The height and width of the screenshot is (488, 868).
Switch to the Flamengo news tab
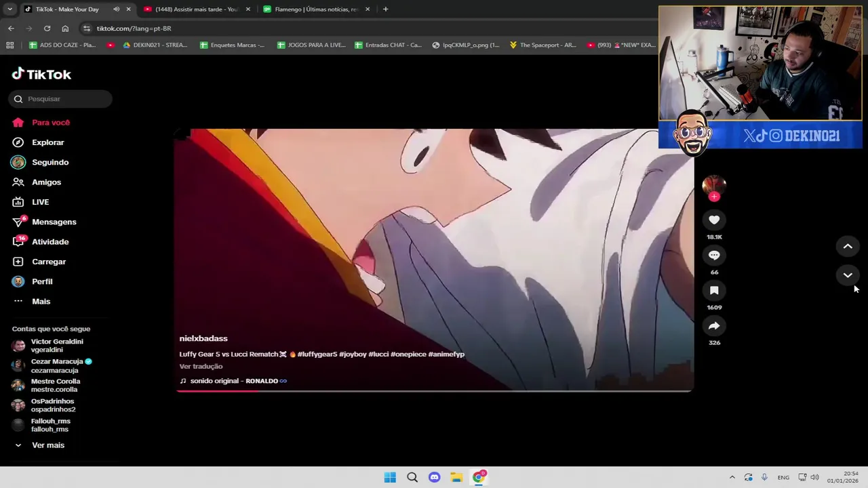click(315, 9)
